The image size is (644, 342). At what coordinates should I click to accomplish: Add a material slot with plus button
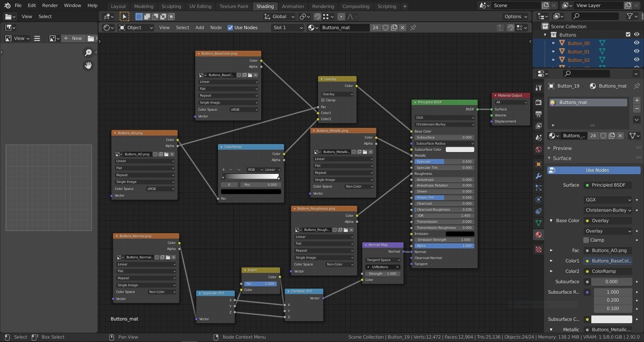point(637,100)
